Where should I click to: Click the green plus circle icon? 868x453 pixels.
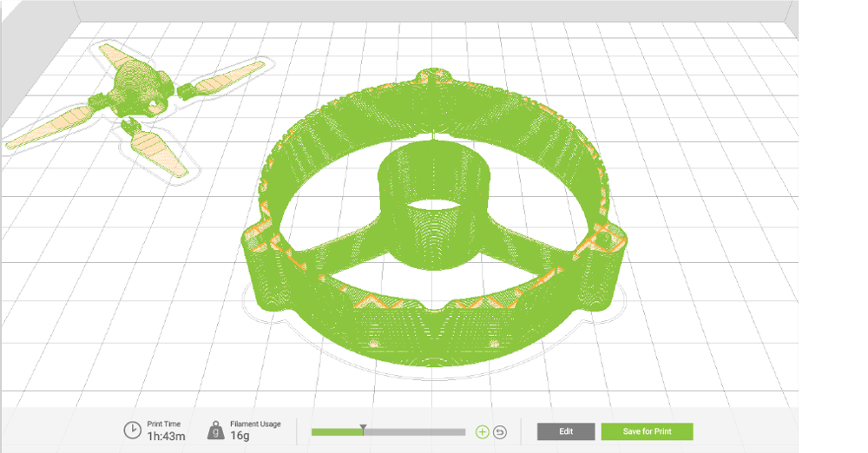pos(483,432)
